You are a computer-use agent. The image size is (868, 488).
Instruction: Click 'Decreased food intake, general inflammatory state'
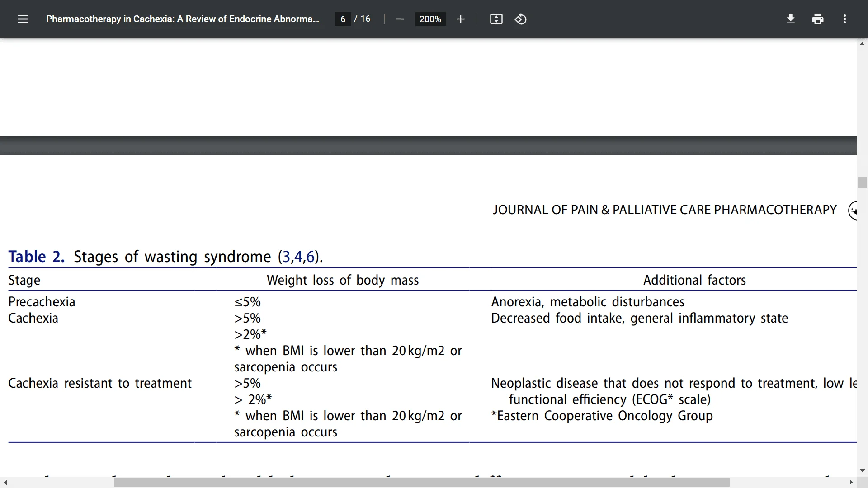(640, 318)
